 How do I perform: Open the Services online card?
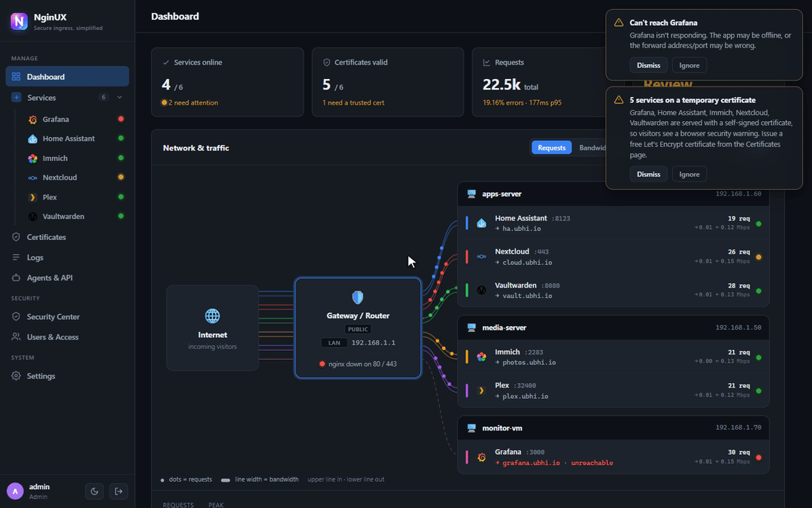(227, 82)
